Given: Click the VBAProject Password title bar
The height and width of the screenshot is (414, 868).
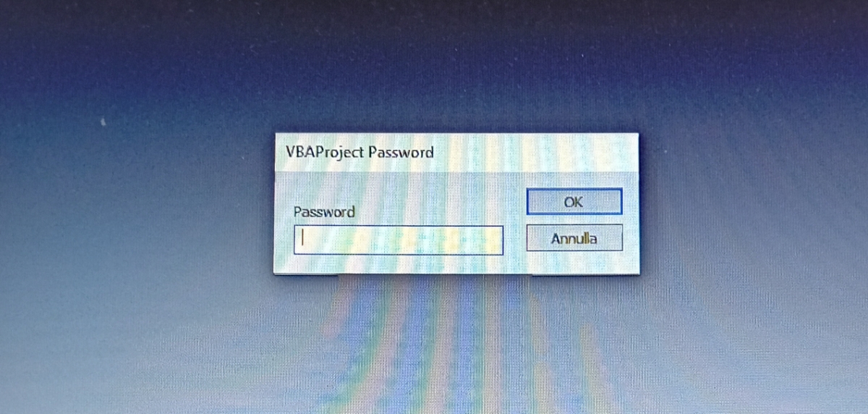Looking at the screenshot, I should [x=456, y=152].
